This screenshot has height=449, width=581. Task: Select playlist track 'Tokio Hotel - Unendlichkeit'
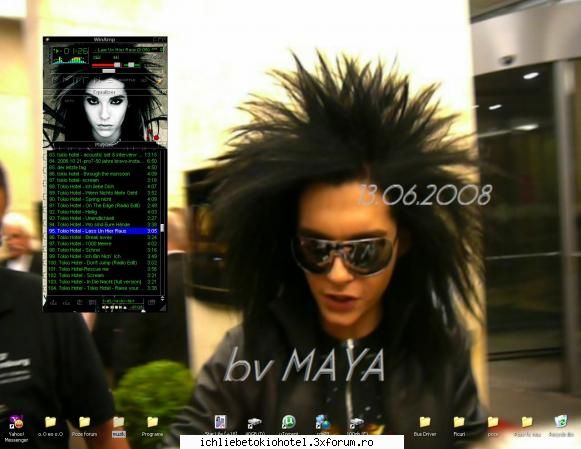tap(103, 218)
